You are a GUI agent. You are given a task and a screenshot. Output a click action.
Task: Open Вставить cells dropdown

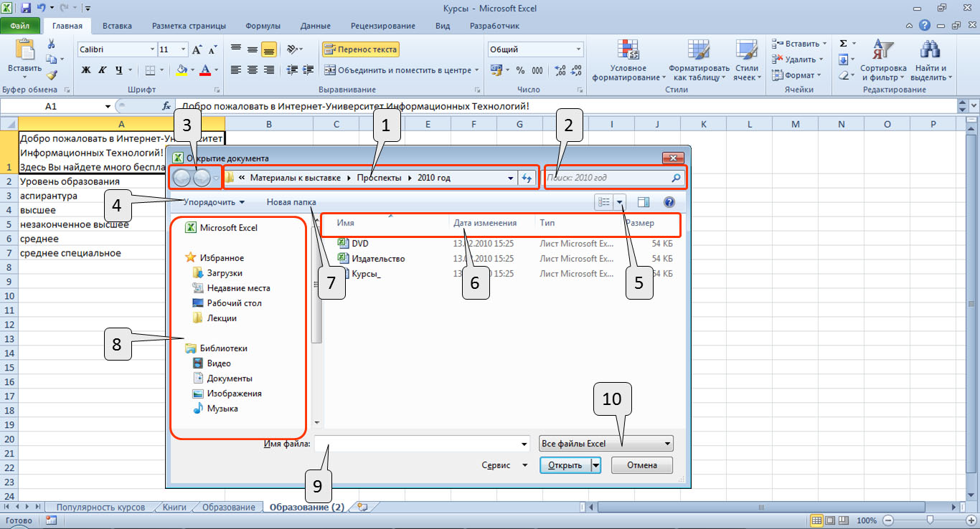coord(800,44)
